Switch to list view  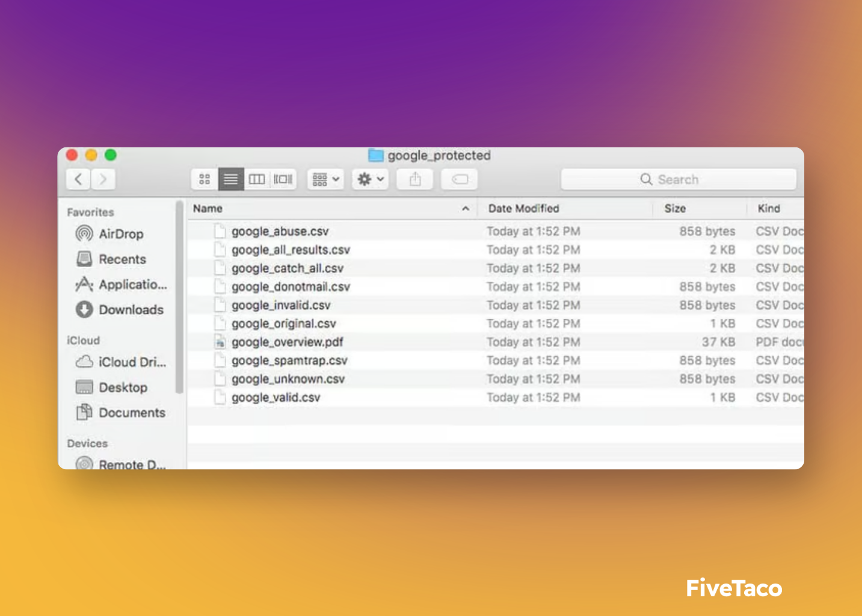230,179
